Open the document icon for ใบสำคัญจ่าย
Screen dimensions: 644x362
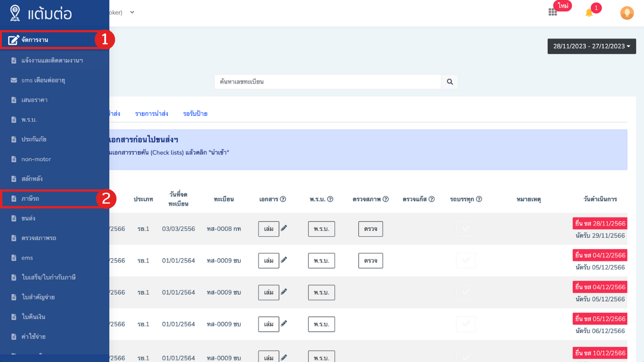click(14, 297)
